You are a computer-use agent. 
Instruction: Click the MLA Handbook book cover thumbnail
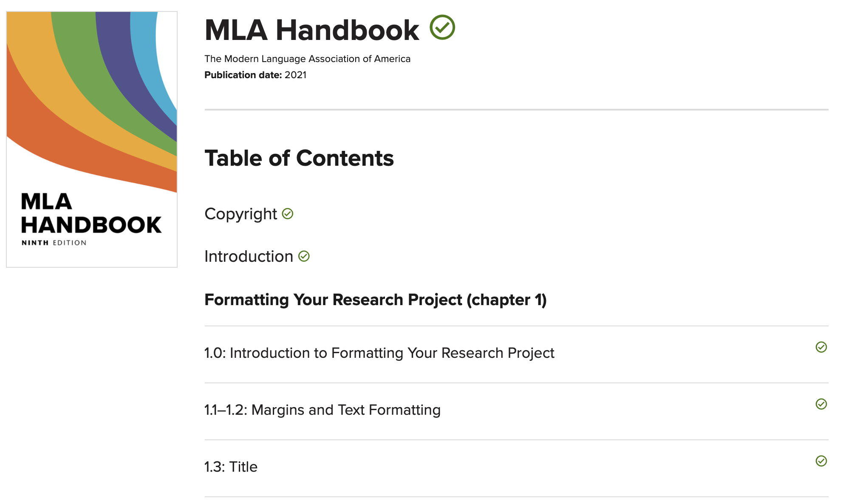(92, 139)
